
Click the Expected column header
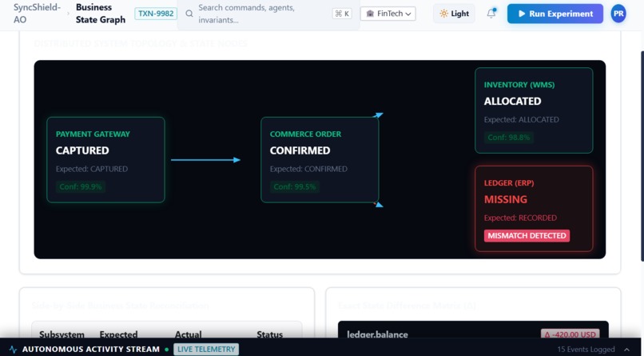pos(118,334)
